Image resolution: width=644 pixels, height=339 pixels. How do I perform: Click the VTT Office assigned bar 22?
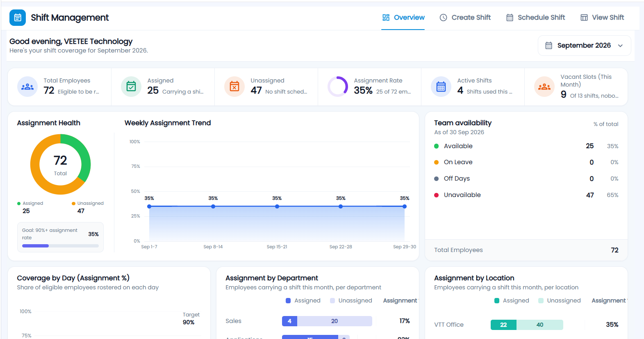click(x=503, y=325)
